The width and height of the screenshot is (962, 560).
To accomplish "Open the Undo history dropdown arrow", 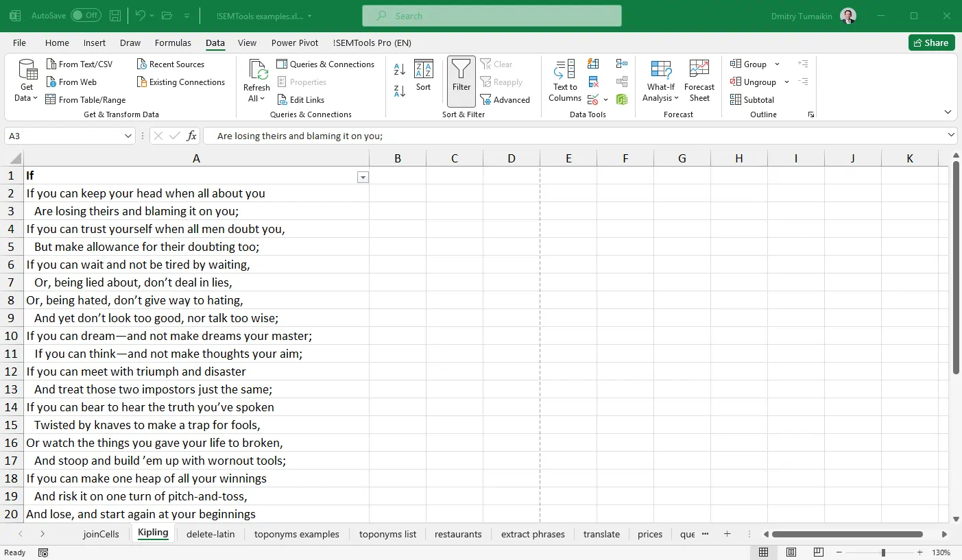I will (x=152, y=15).
